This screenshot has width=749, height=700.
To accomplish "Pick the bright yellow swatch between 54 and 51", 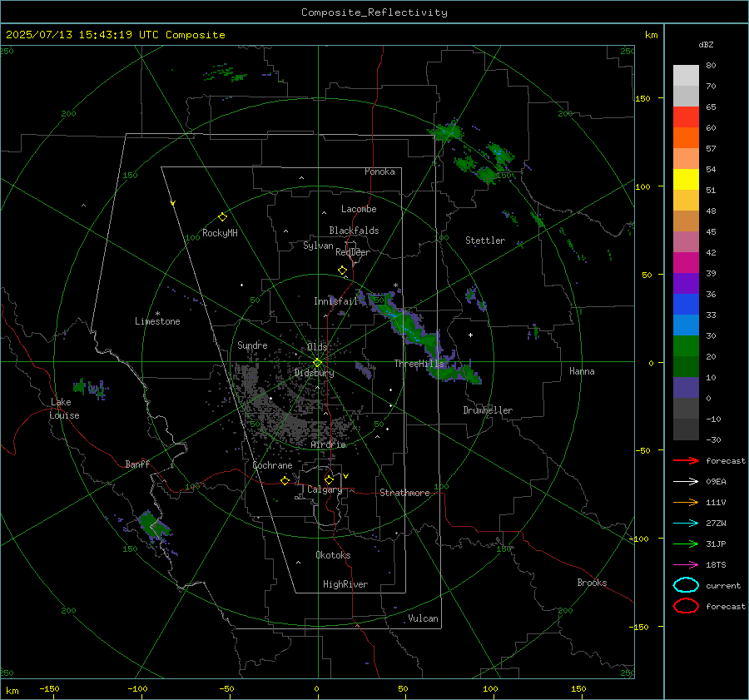I will point(686,180).
